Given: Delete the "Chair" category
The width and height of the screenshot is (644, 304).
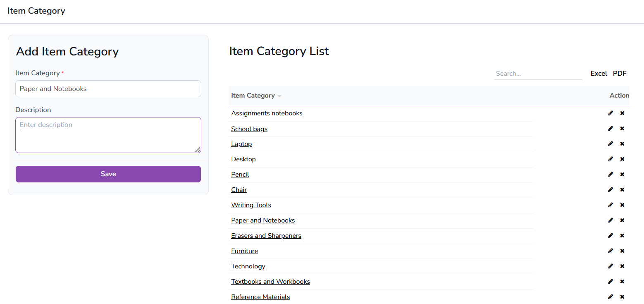Looking at the screenshot, I should point(622,189).
